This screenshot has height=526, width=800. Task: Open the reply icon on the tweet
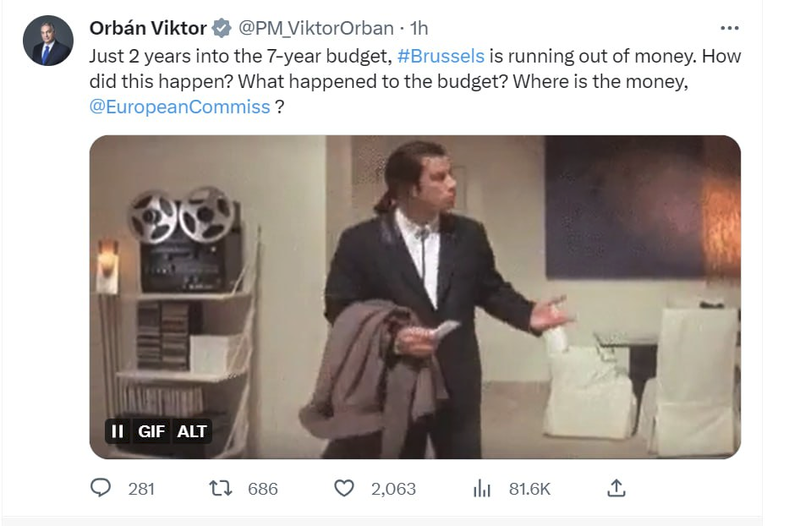pos(99,488)
